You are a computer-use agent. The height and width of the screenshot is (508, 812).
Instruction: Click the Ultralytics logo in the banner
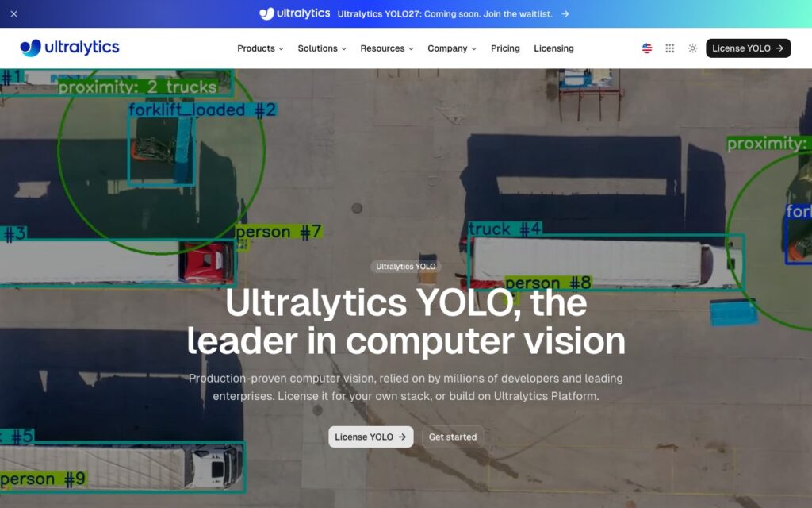point(294,14)
